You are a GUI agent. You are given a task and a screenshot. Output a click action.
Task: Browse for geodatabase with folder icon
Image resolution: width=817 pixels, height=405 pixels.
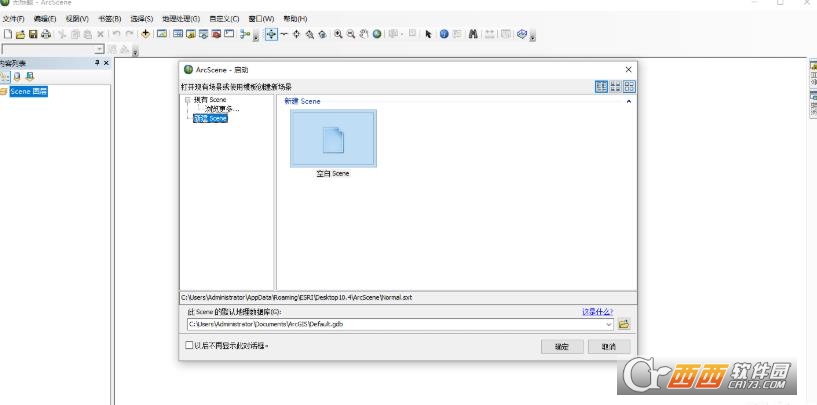(624, 324)
